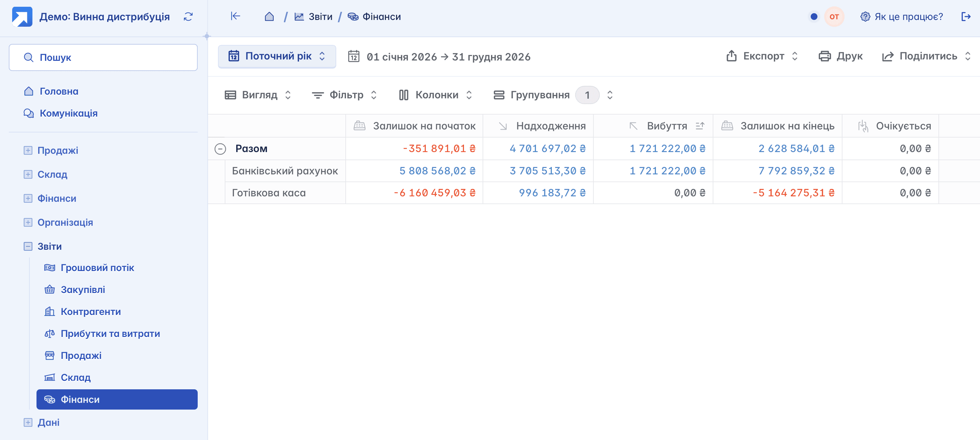Open the Поточний рік period dropdown
The width and height of the screenshot is (980, 440).
(276, 56)
